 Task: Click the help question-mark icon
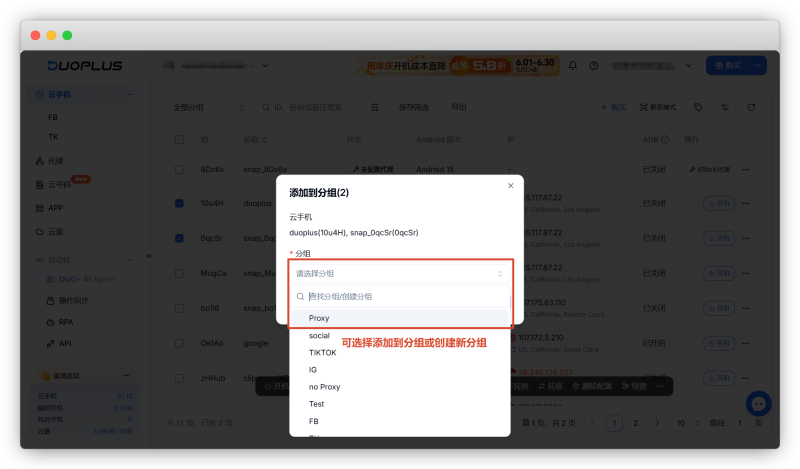(593, 66)
